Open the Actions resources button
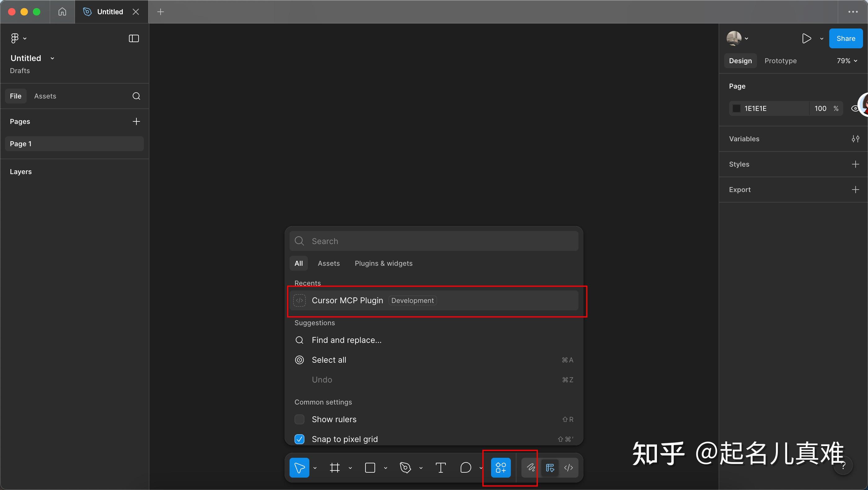The image size is (868, 490). [501, 468]
